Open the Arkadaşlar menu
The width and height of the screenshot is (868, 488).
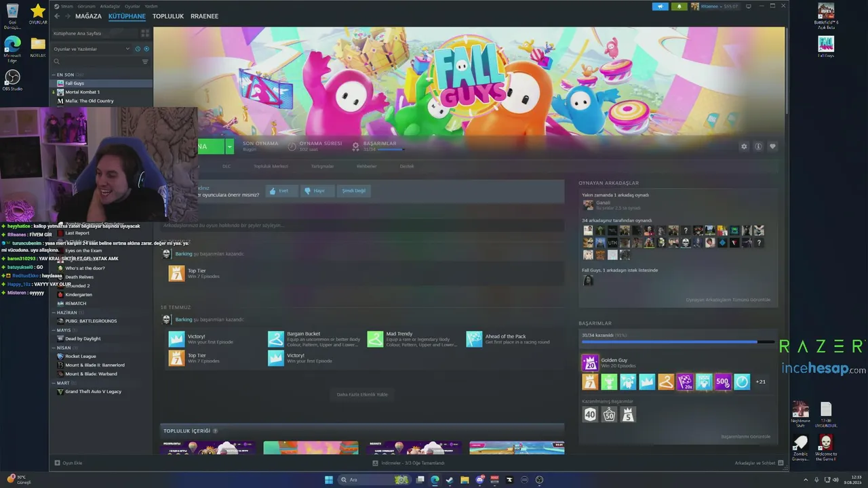(110, 6)
